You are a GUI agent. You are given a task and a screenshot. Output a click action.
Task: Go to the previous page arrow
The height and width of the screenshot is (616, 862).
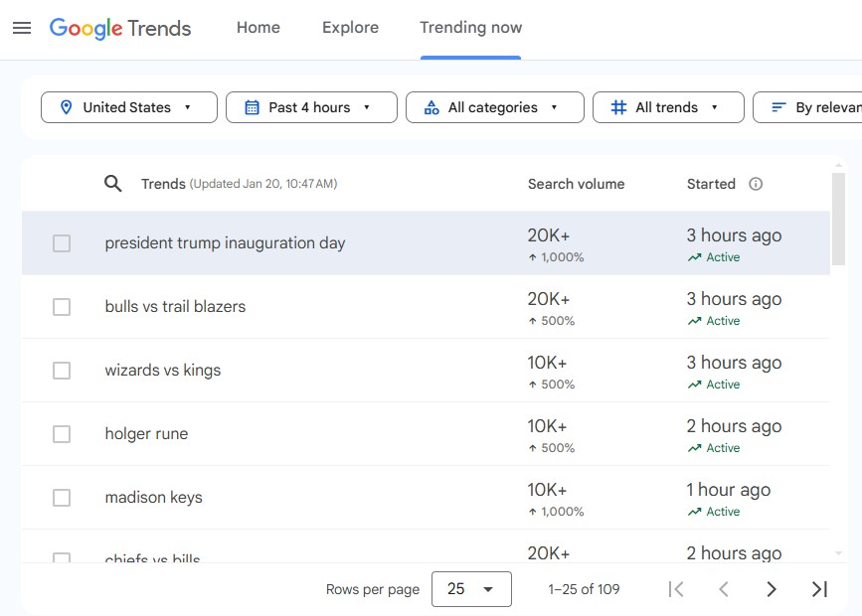tap(724, 589)
